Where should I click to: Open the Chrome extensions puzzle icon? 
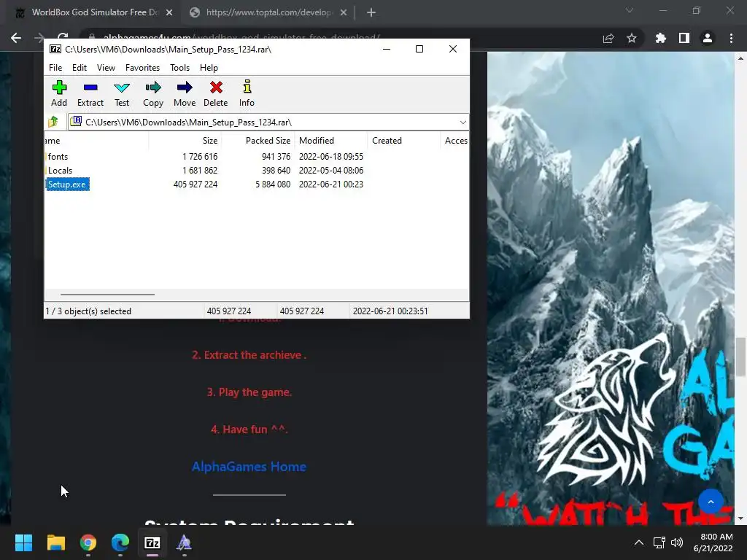pos(660,38)
